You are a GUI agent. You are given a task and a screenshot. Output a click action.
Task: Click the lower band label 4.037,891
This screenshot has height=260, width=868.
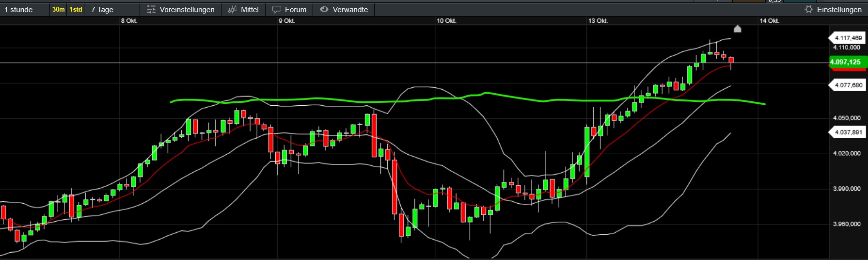coord(848,132)
